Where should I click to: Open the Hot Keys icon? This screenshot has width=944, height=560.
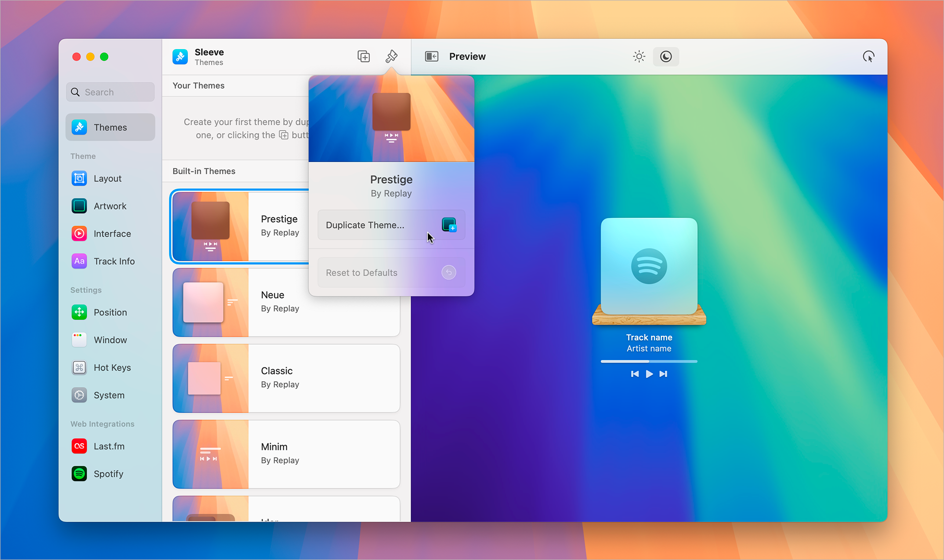point(79,367)
